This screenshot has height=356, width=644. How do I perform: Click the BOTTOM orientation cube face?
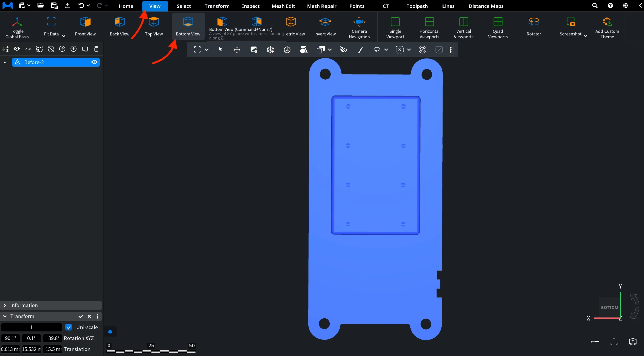(x=609, y=307)
